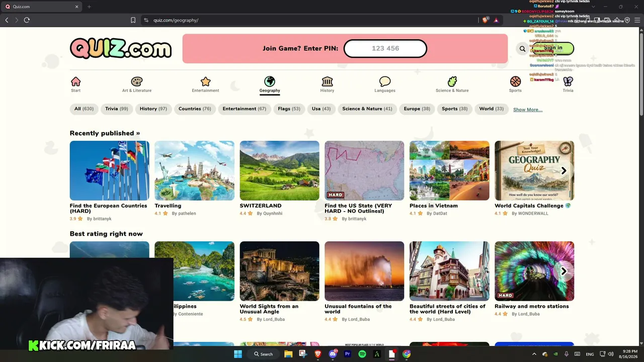Open the Snipping Tool taskbar icon
Screen dimensions: 644x362
303,354
